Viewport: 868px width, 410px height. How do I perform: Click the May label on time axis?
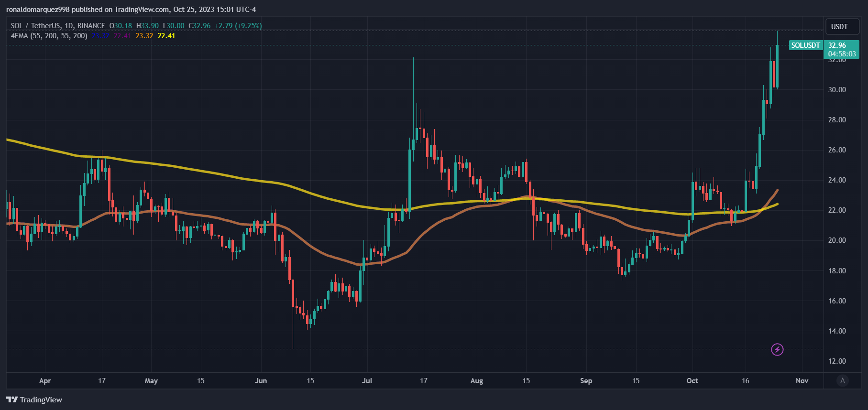[x=151, y=381]
